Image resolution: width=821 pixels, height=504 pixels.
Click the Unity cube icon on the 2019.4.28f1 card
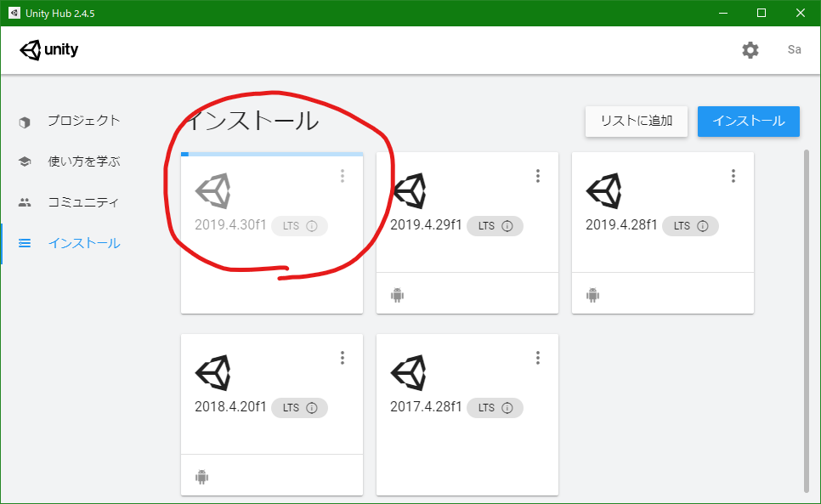click(603, 191)
